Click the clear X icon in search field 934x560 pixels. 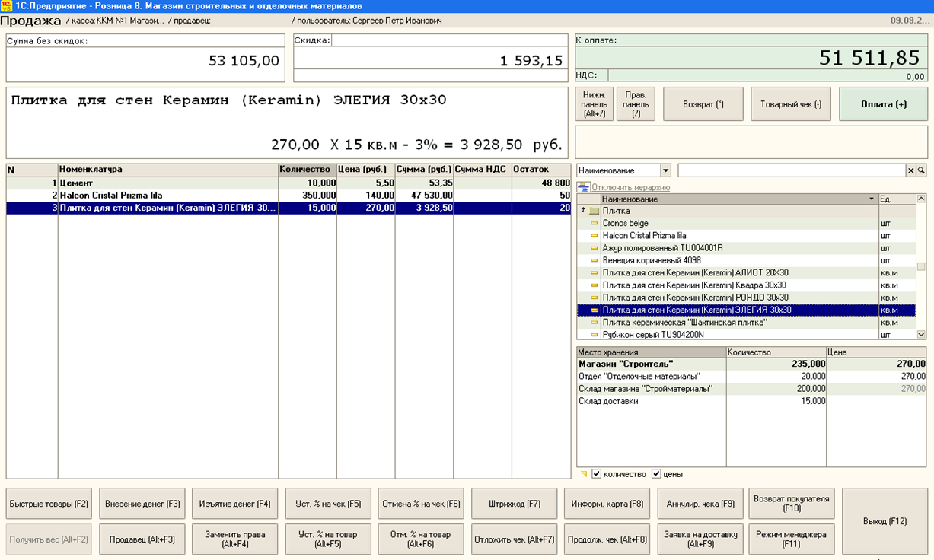coord(910,170)
